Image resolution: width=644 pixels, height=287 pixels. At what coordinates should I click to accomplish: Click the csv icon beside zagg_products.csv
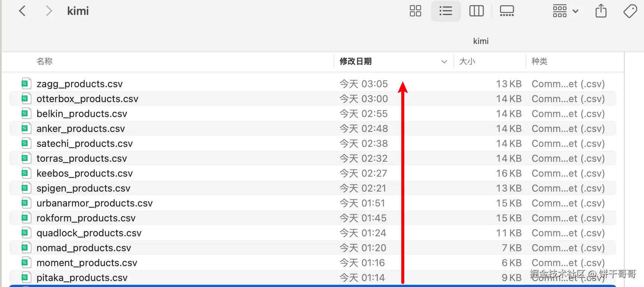pos(26,83)
